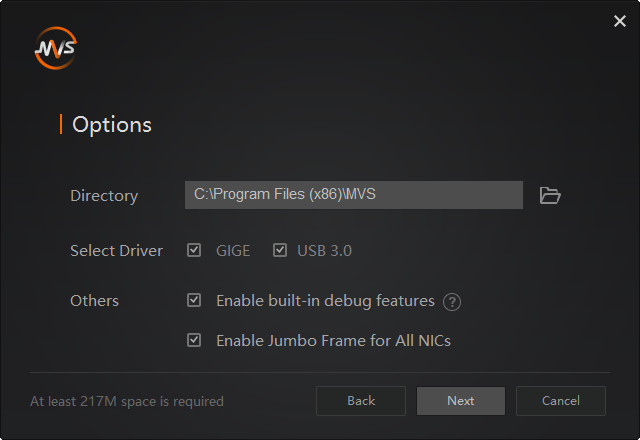Close the installer with the X button
The width and height of the screenshot is (640, 440).
click(619, 21)
